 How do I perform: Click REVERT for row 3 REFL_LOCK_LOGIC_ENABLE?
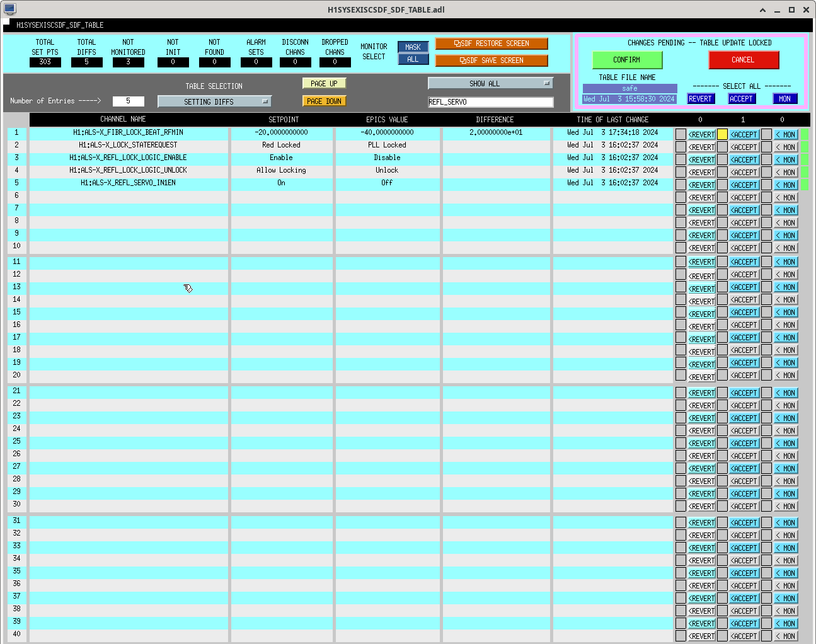coord(701,160)
